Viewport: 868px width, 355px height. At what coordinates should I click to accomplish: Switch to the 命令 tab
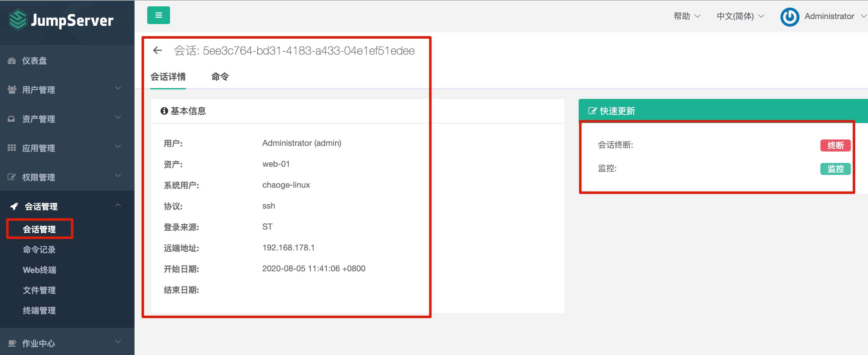(x=220, y=77)
